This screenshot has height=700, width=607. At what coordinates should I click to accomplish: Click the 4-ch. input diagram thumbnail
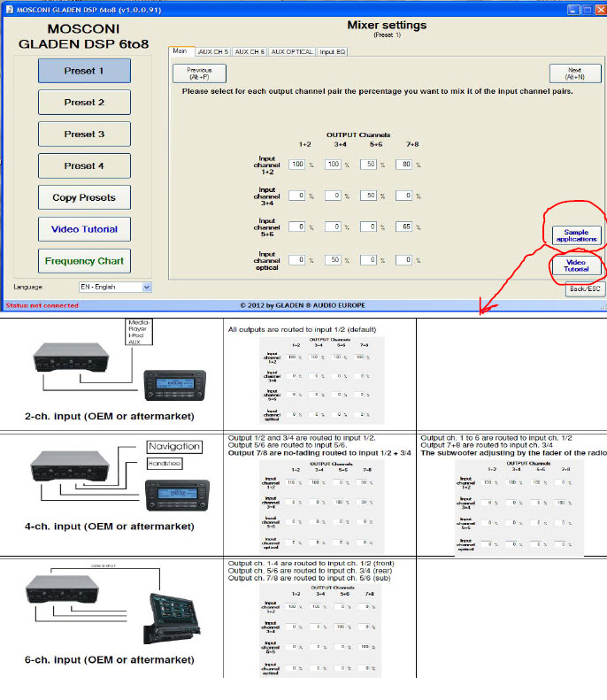coord(119,475)
